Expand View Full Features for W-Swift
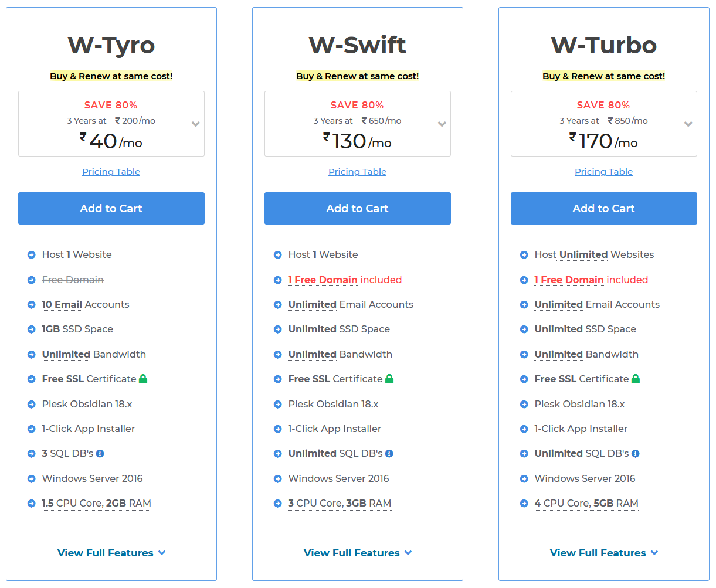The width and height of the screenshot is (716, 588). pos(358,553)
